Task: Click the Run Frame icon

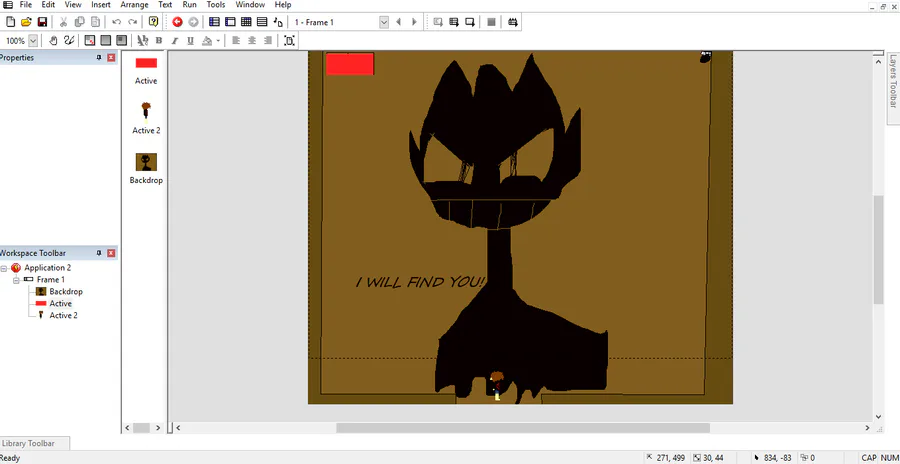Action: [470, 22]
